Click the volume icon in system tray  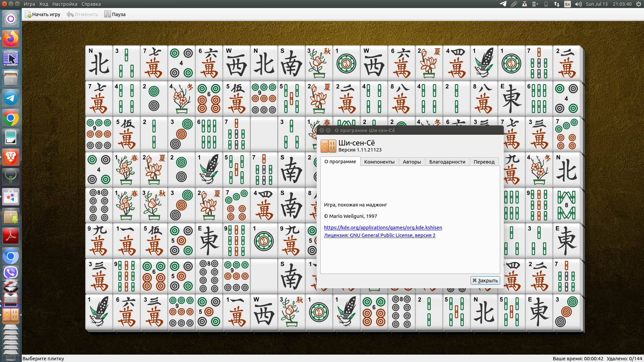coord(578,4)
